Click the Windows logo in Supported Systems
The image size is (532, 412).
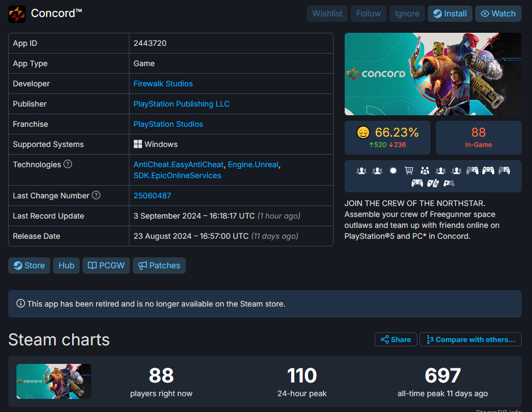point(138,144)
